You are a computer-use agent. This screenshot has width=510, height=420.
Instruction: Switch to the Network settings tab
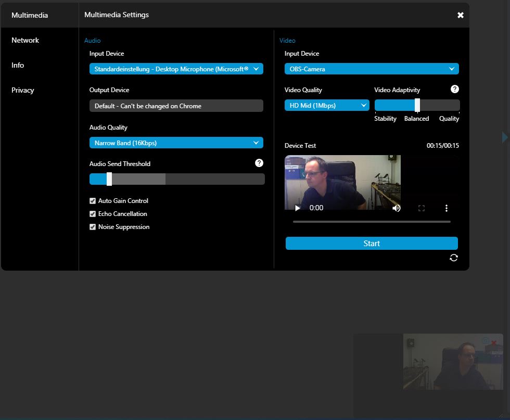pyautogui.click(x=25, y=40)
